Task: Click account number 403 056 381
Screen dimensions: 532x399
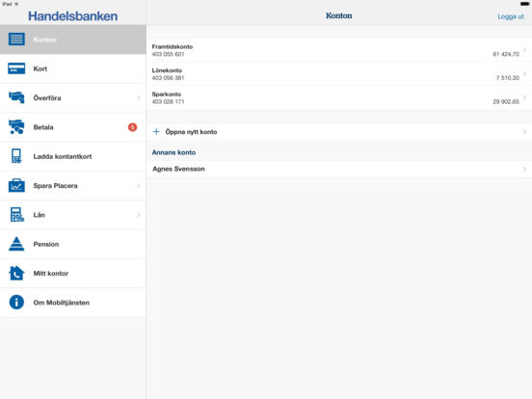Action: [x=168, y=78]
